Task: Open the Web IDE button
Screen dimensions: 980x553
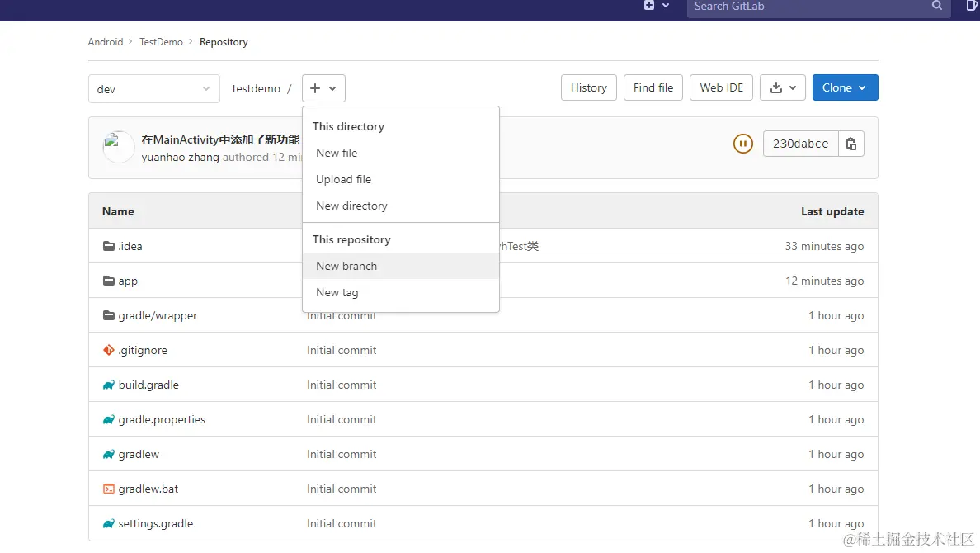Action: 721,87
